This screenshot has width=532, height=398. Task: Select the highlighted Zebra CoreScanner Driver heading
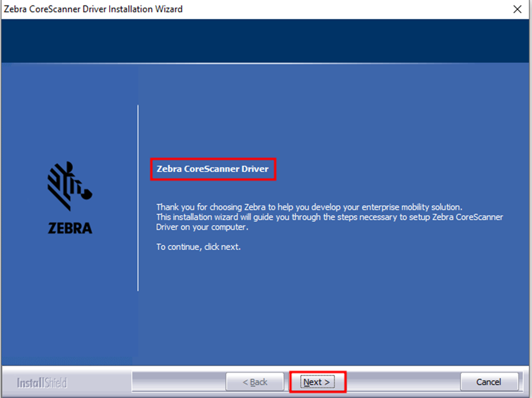(x=213, y=169)
